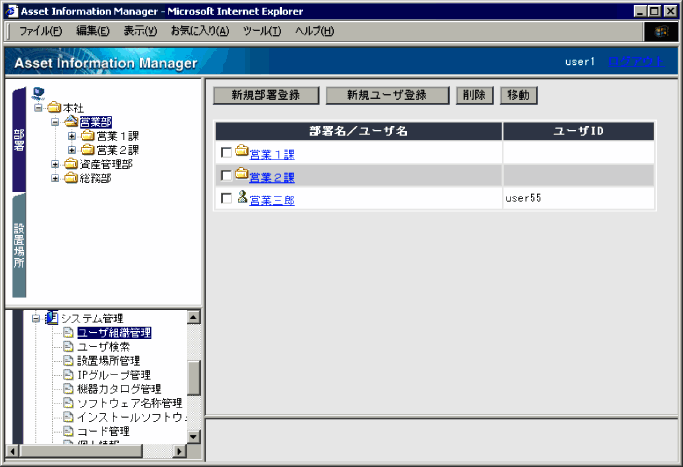
Task: Select 機器カタログ管理 in system menu
Action: (119, 389)
